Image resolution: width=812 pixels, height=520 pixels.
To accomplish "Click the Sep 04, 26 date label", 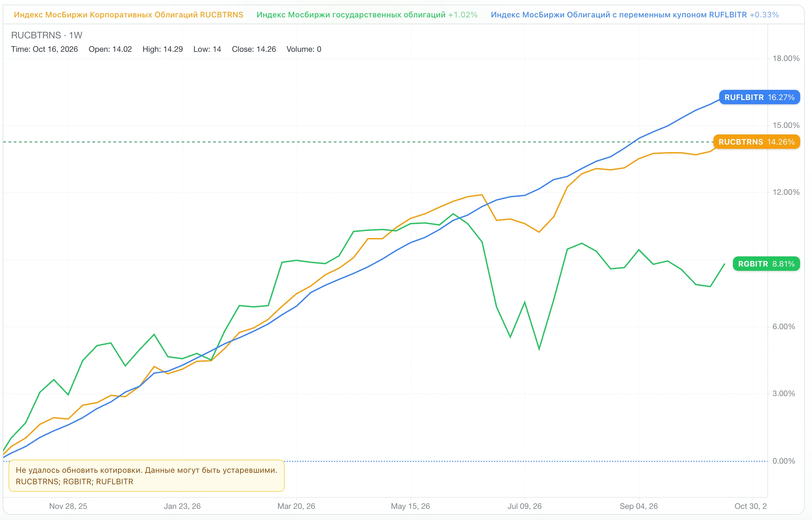I will [639, 506].
